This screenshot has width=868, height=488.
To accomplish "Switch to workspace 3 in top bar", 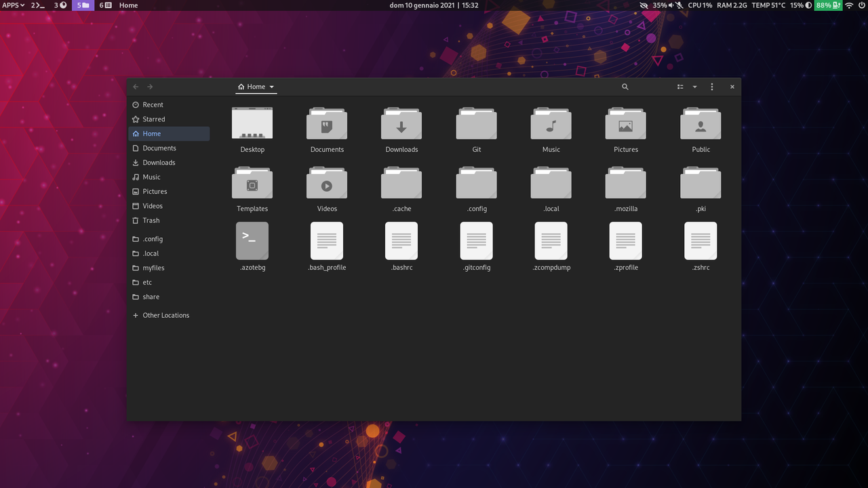I will [60, 5].
